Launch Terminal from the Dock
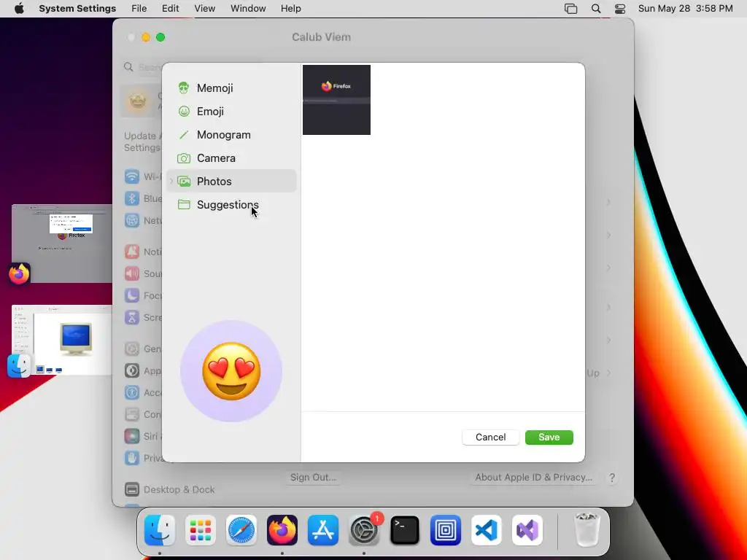The width and height of the screenshot is (747, 560). tap(405, 530)
